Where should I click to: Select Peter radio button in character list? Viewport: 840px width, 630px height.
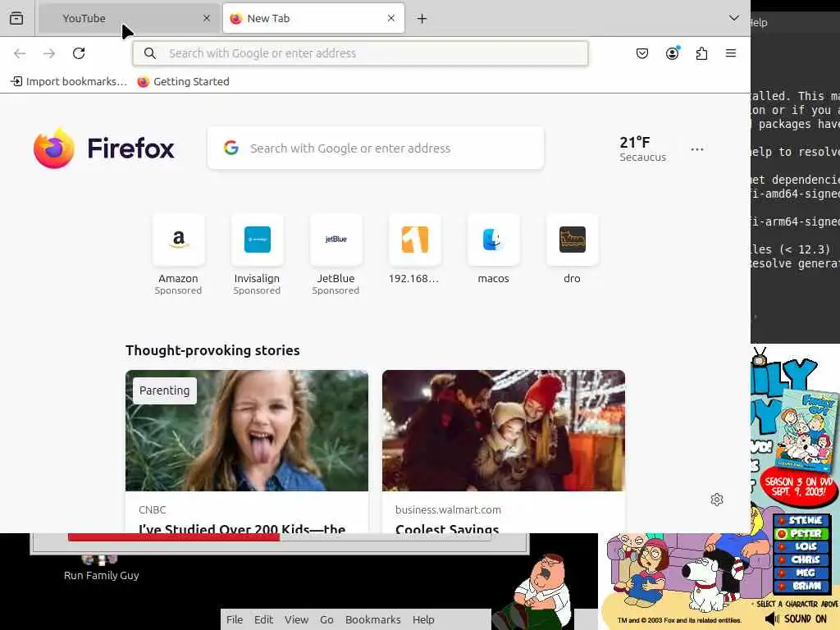tap(782, 533)
